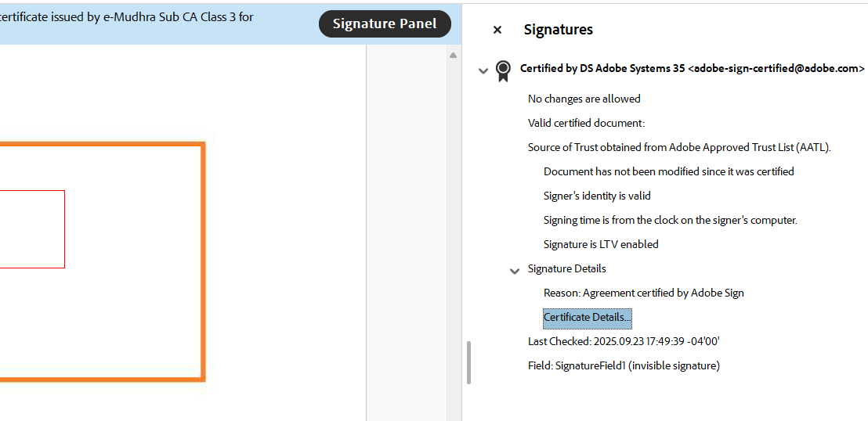Collapse the Certified by DS Adobe Systems entry
Screen dimensions: 868x421
point(483,70)
